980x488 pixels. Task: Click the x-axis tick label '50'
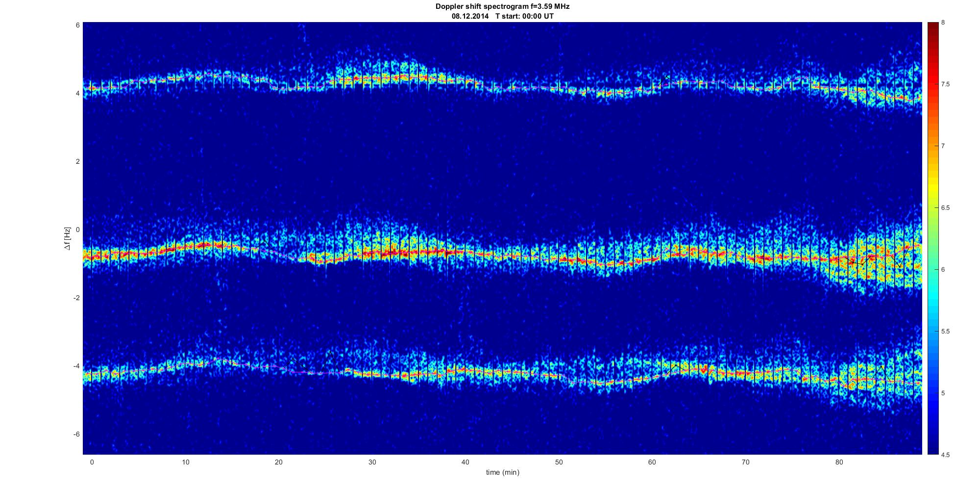coord(559,462)
